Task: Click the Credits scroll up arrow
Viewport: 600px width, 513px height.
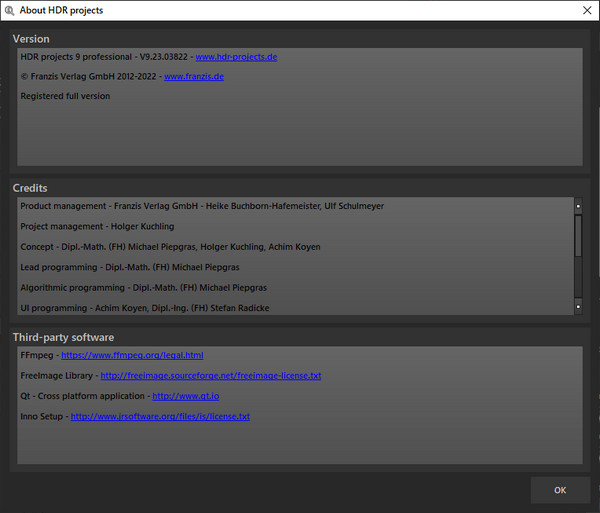Action: pyautogui.click(x=578, y=206)
